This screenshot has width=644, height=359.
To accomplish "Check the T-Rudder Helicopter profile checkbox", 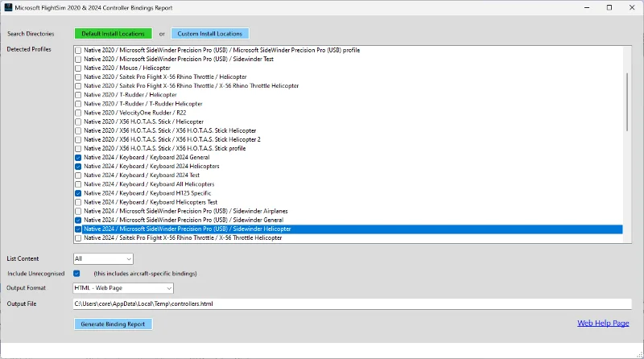I will coord(78,104).
